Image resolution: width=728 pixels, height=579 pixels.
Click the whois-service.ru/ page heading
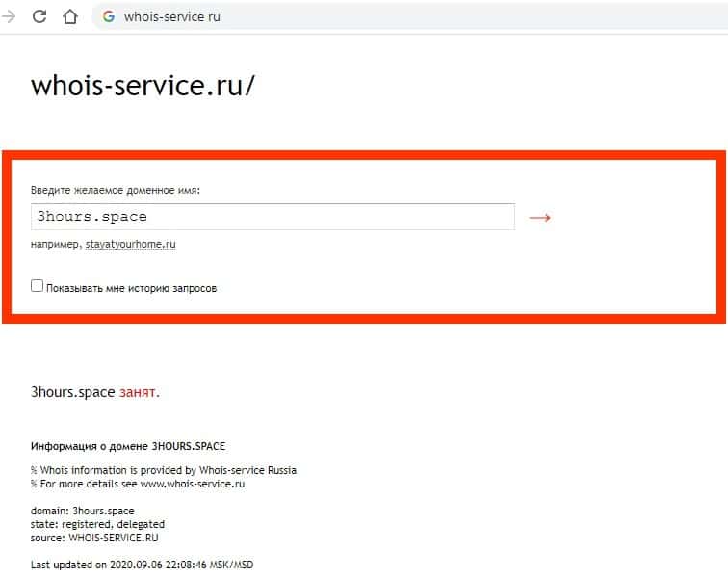(x=143, y=86)
